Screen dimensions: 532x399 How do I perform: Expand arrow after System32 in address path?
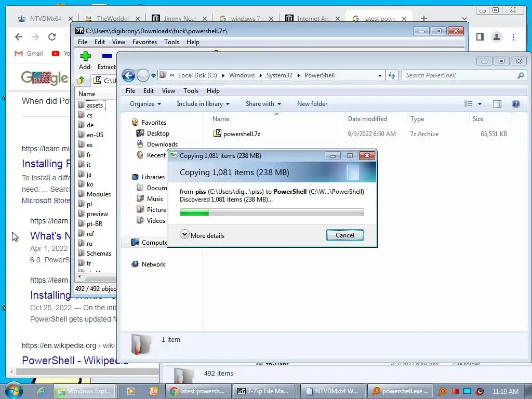(x=299, y=75)
